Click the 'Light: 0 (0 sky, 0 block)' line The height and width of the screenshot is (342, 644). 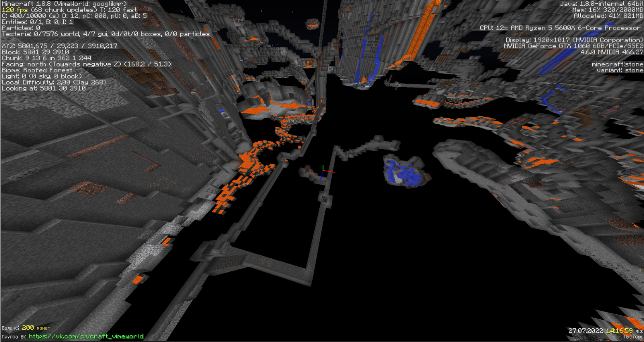42,76
